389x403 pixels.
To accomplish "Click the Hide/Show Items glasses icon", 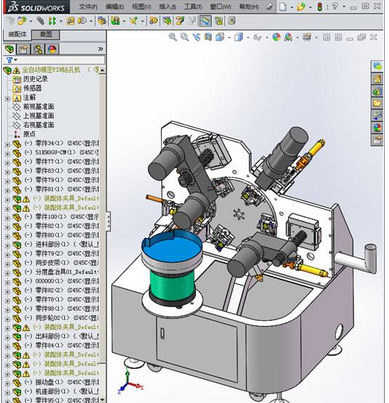I will click(x=258, y=37).
